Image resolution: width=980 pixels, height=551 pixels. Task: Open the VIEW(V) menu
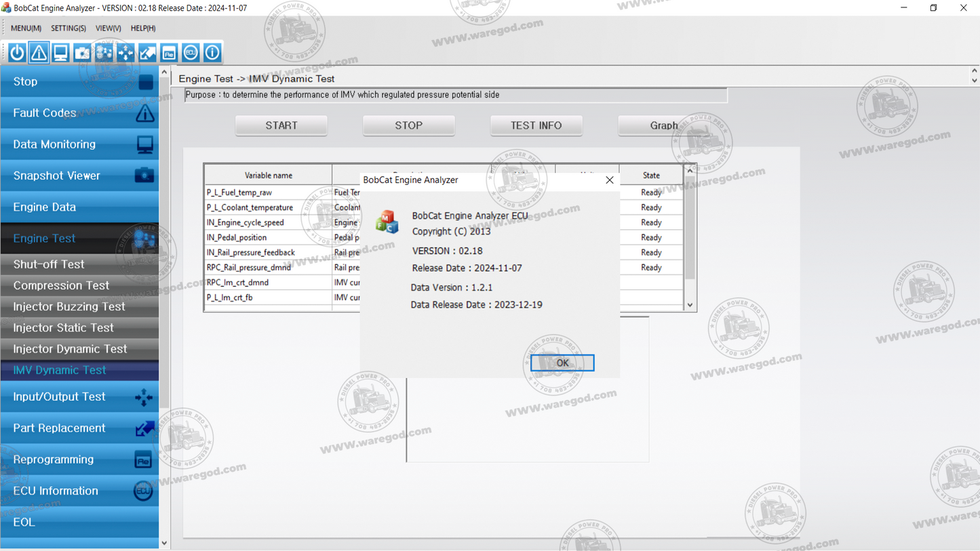[x=107, y=28]
